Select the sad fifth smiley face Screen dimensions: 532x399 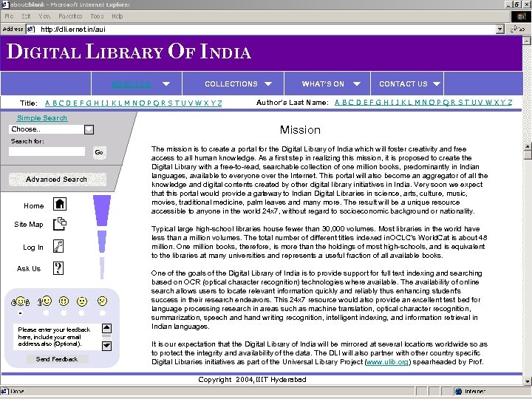(x=102, y=301)
